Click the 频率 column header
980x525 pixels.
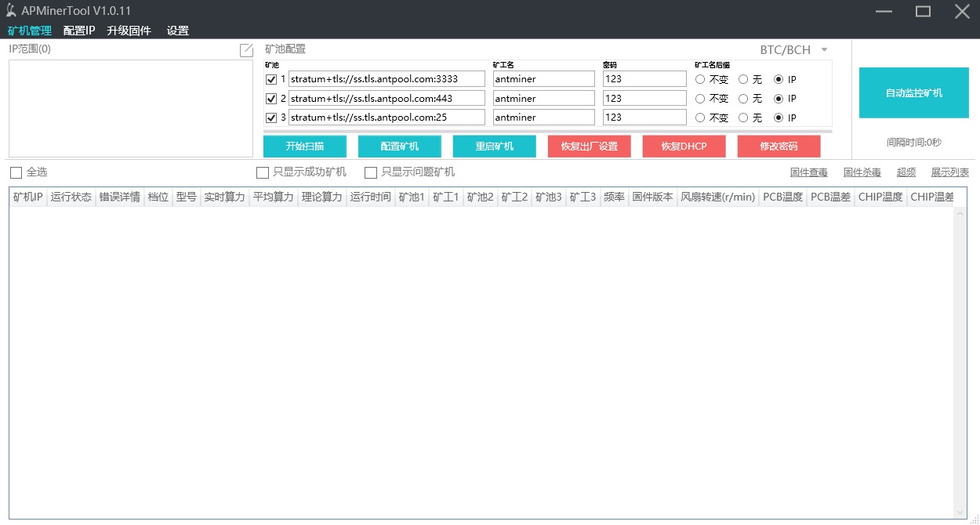tap(615, 197)
